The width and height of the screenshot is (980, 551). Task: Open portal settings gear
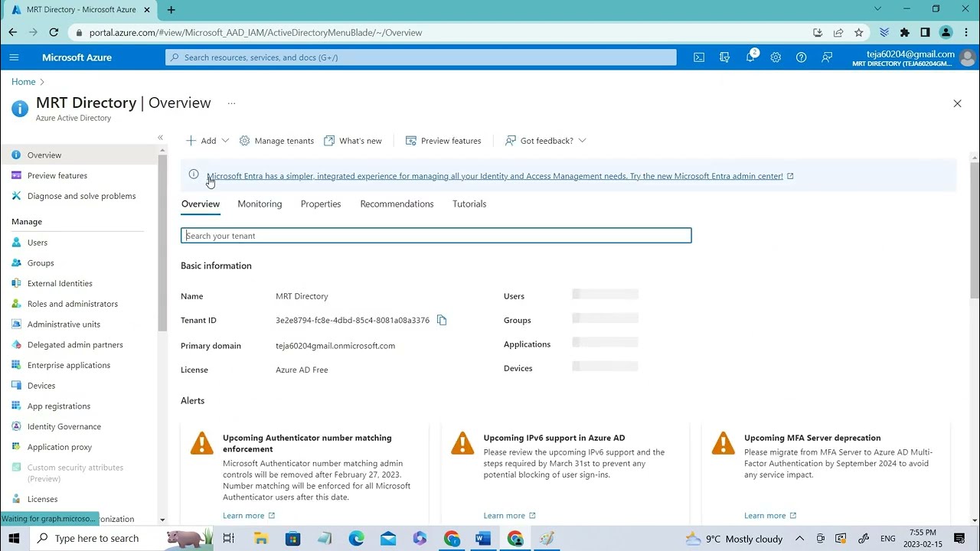point(776,57)
